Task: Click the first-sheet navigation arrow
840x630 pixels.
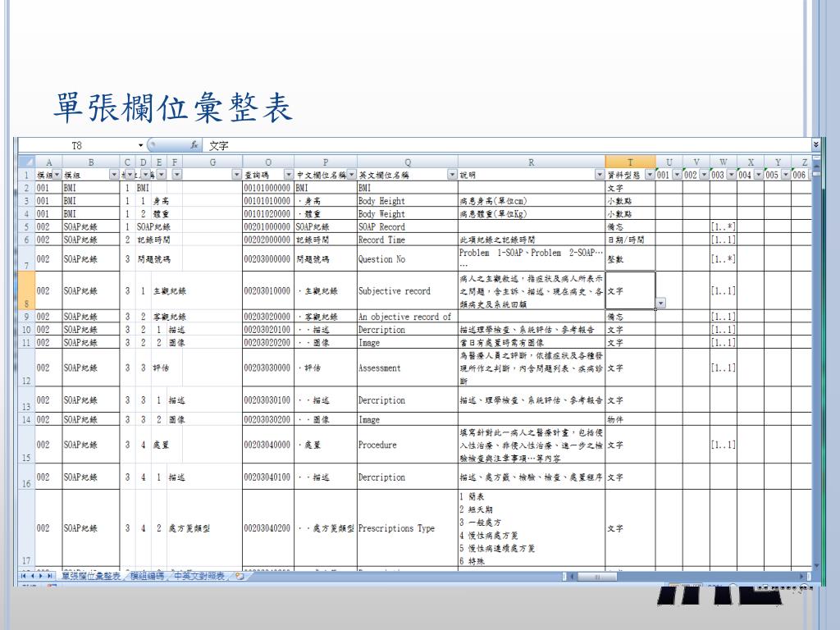Action: click(x=24, y=576)
